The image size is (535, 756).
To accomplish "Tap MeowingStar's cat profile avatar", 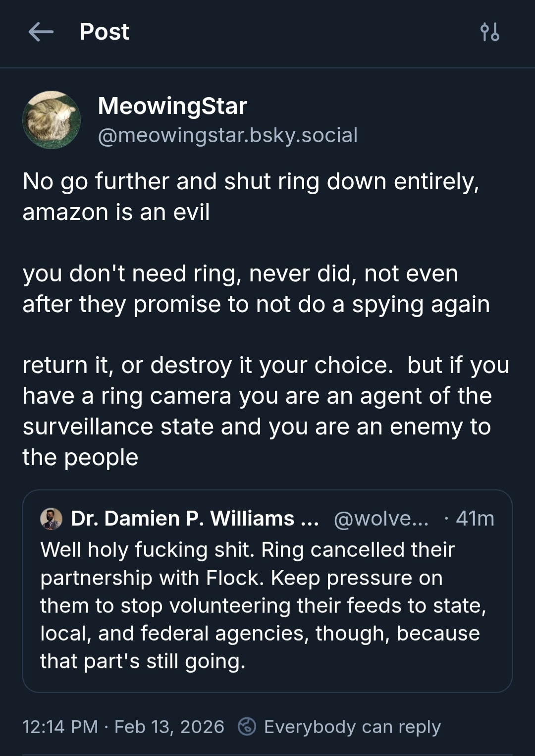I will pos(52,120).
